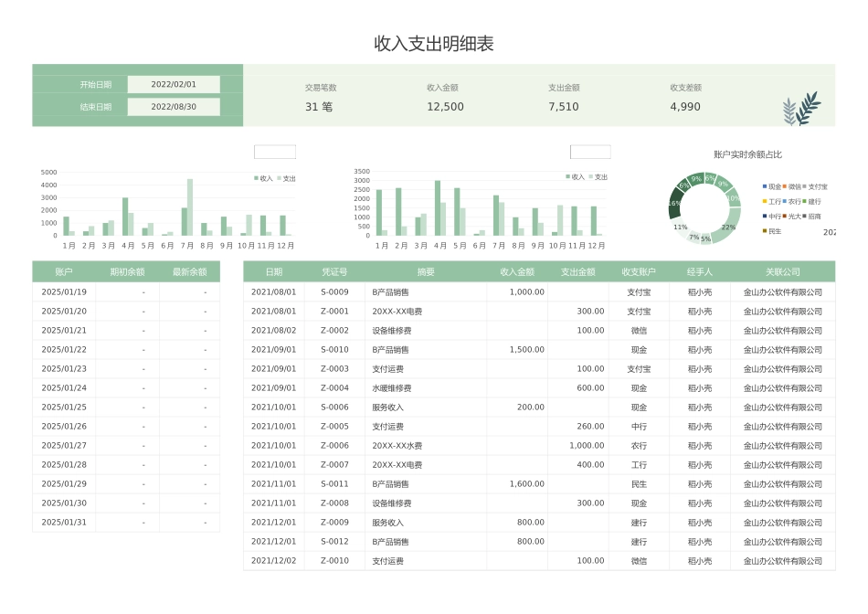
Task: Click the 账户 column header
Action: coord(64,271)
